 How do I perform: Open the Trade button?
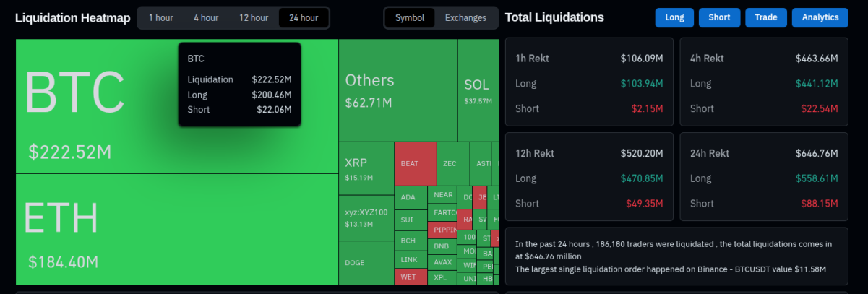[x=765, y=17]
